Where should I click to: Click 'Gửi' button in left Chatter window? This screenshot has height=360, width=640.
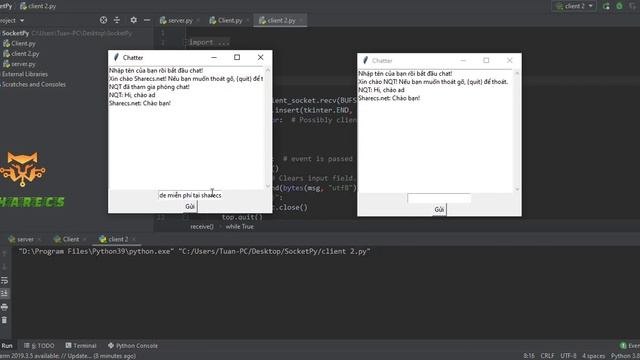tap(190, 207)
